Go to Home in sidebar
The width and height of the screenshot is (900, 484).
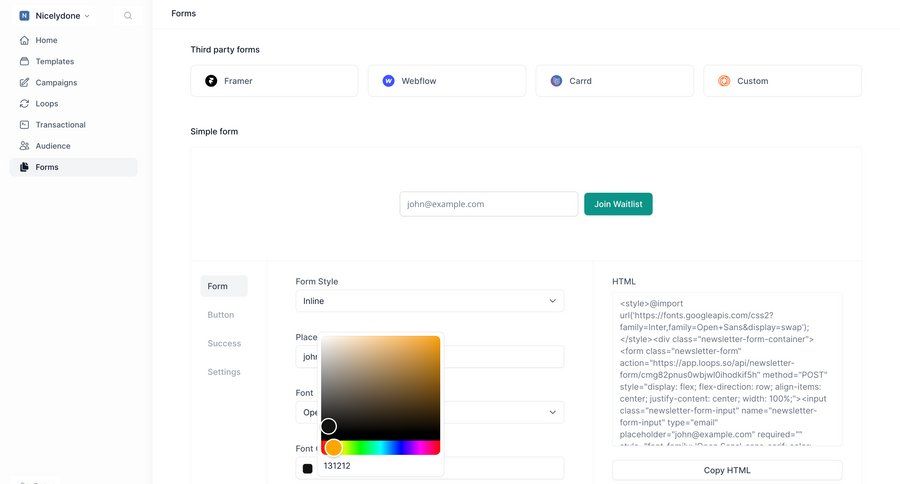point(73,40)
